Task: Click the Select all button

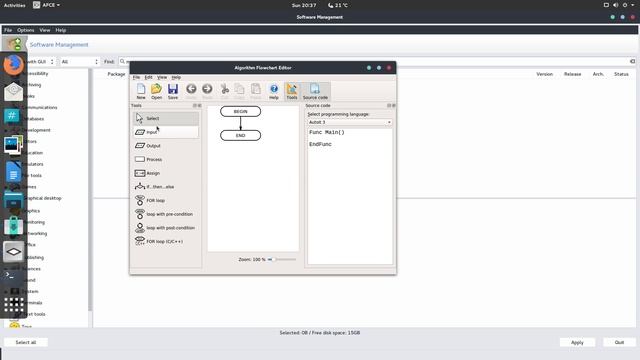Action: (26, 342)
